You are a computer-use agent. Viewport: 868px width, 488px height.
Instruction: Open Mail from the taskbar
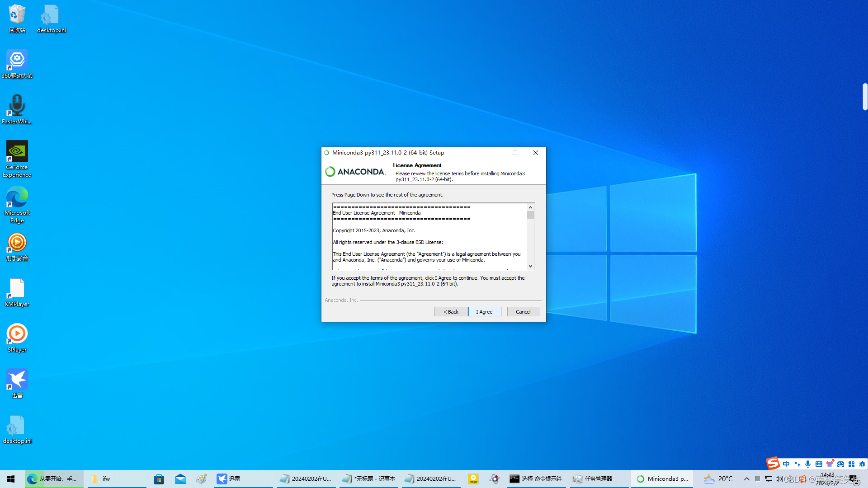[x=180, y=479]
